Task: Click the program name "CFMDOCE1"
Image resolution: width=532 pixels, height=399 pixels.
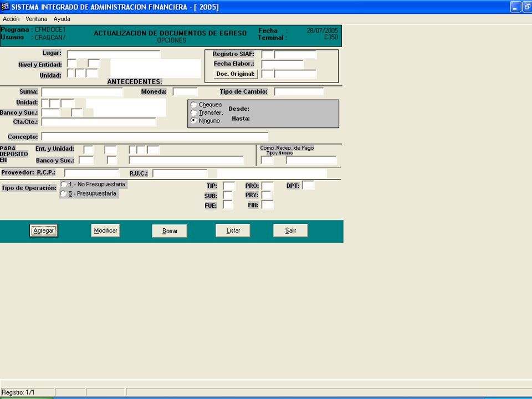Action: tap(50, 30)
